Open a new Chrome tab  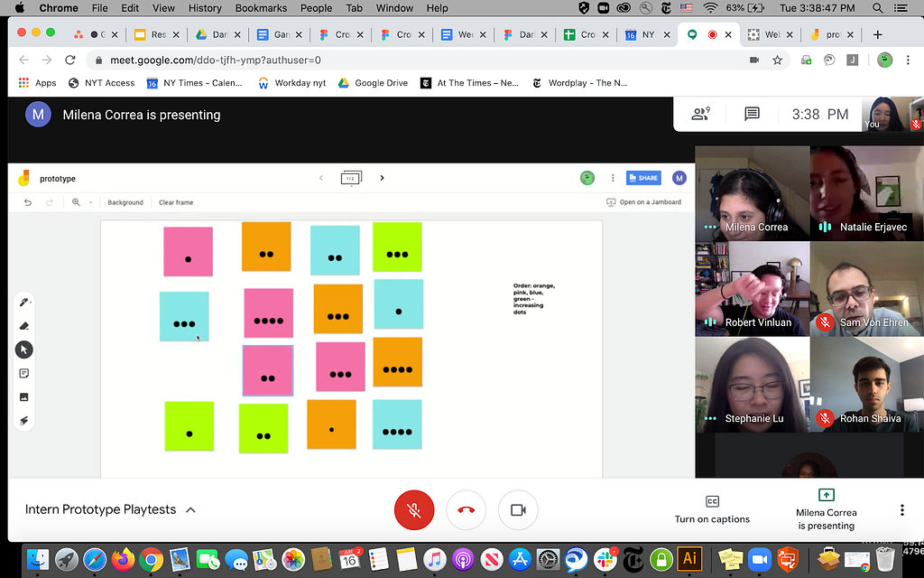tap(877, 34)
